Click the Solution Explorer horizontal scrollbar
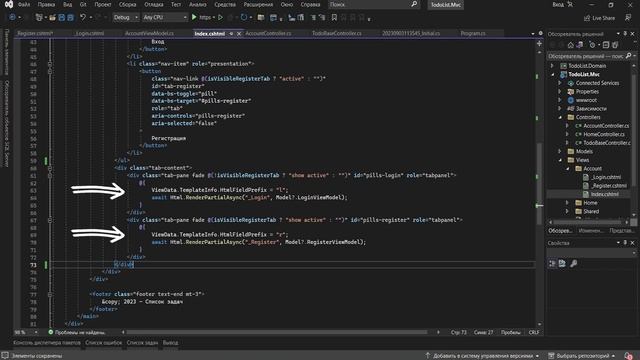 (x=588, y=222)
